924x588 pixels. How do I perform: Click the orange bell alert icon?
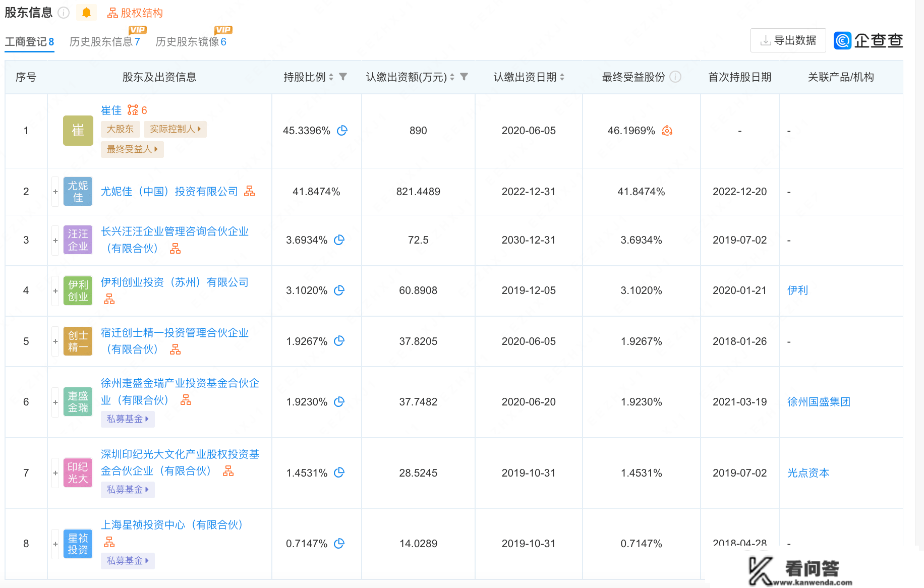pyautogui.click(x=86, y=13)
